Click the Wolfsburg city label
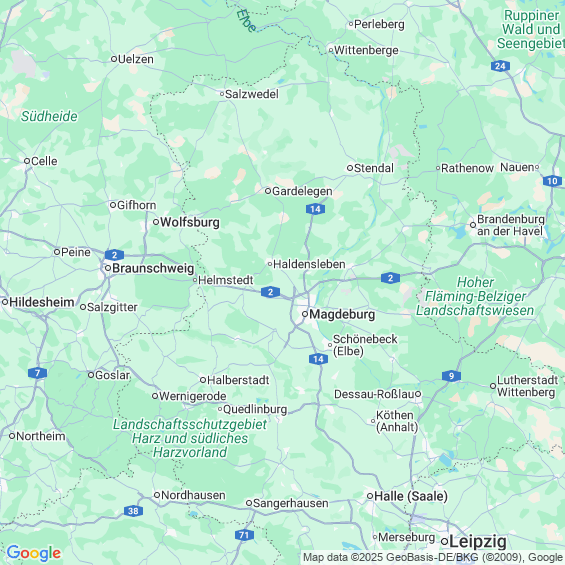565x565 pixels. coord(190,222)
